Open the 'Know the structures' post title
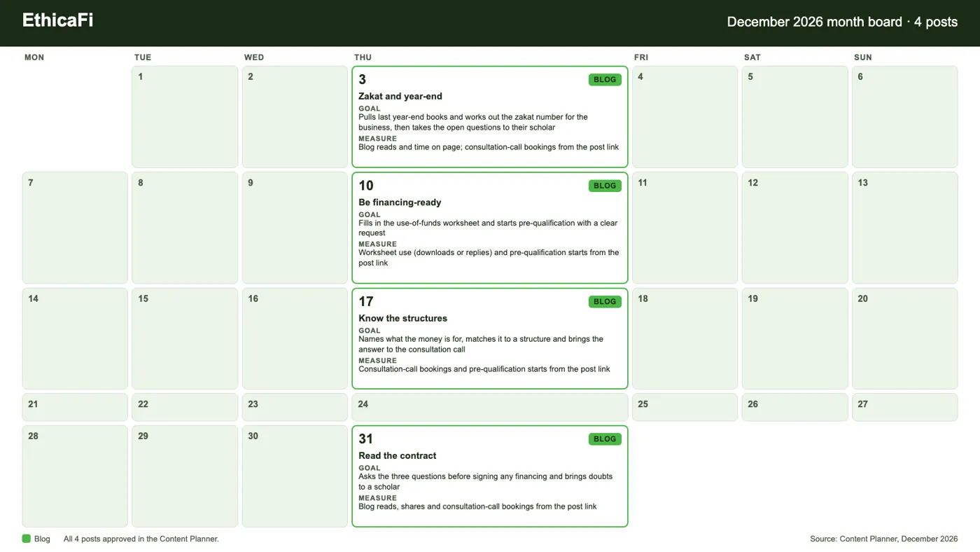The image size is (980, 552). coord(402,318)
